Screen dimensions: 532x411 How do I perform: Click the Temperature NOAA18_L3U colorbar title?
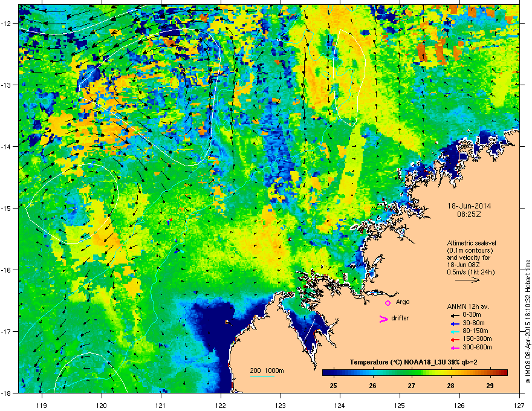[414, 363]
